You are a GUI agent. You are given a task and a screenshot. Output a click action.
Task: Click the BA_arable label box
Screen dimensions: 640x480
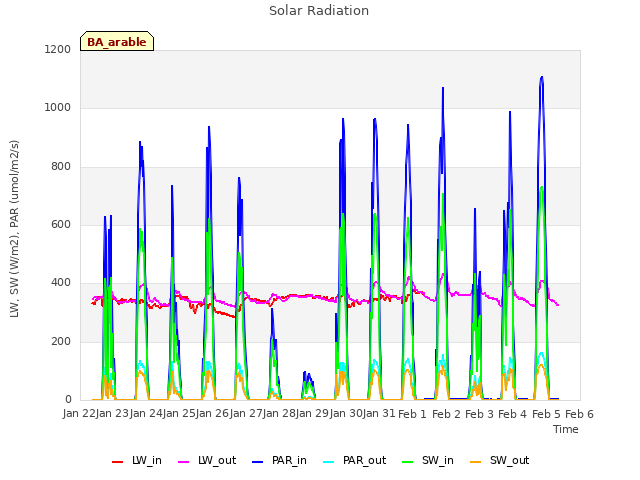pyautogui.click(x=117, y=41)
